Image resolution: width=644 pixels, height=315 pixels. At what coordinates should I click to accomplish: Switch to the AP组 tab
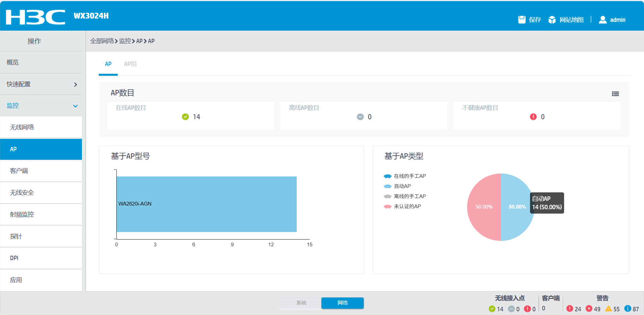130,64
